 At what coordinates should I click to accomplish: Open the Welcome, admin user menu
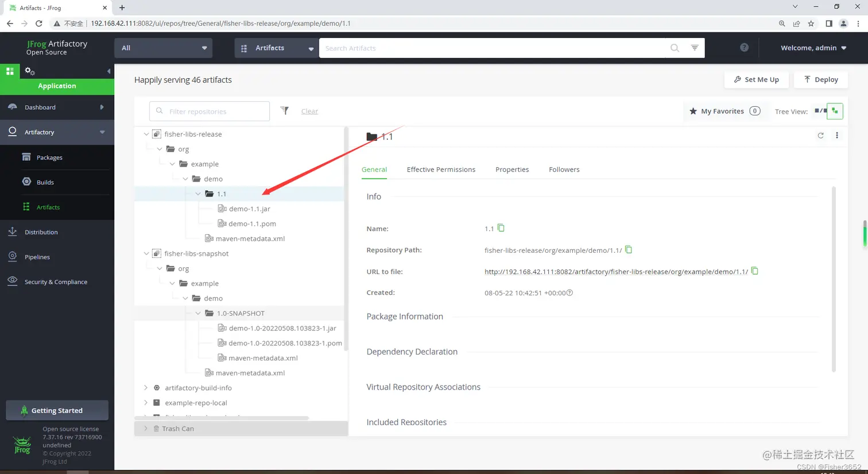[x=813, y=48]
